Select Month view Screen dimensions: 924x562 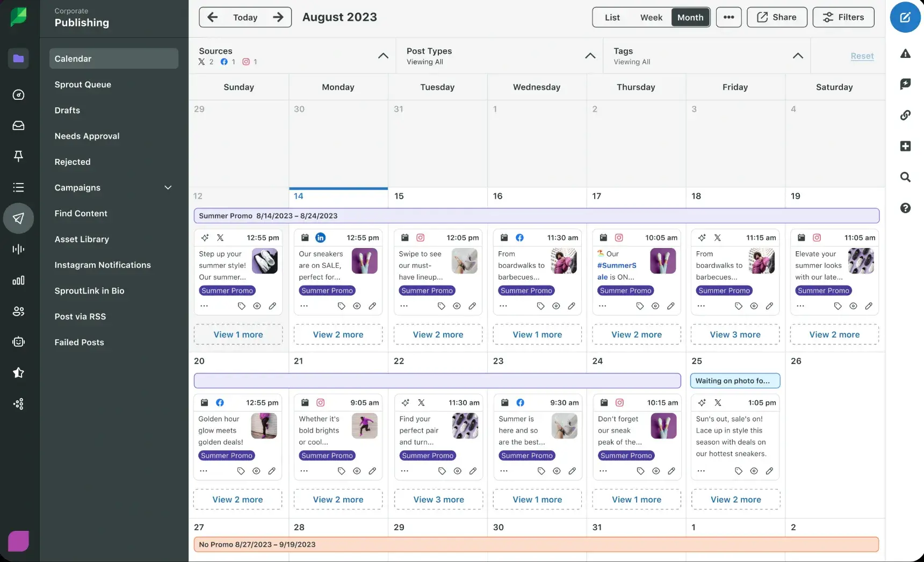(690, 17)
